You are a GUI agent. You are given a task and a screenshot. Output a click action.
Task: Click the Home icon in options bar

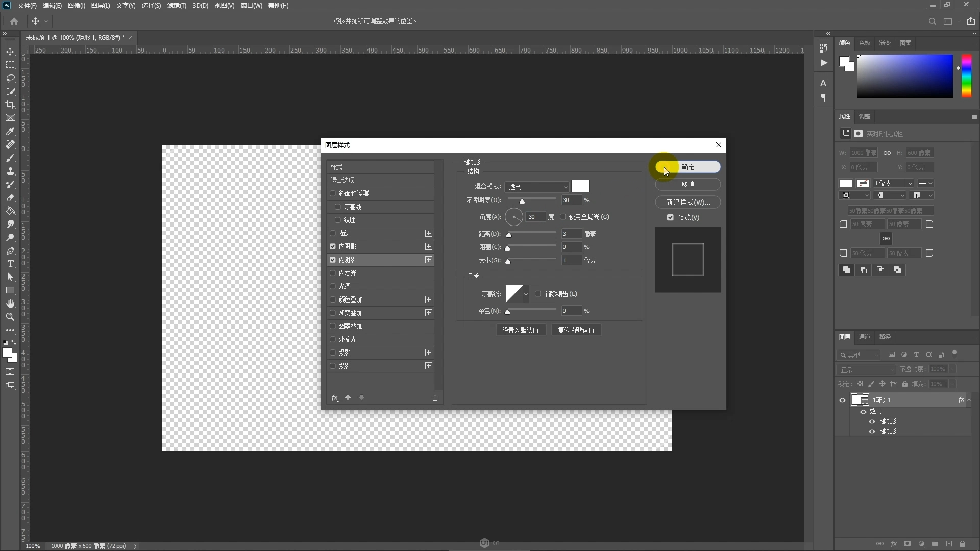(14, 21)
